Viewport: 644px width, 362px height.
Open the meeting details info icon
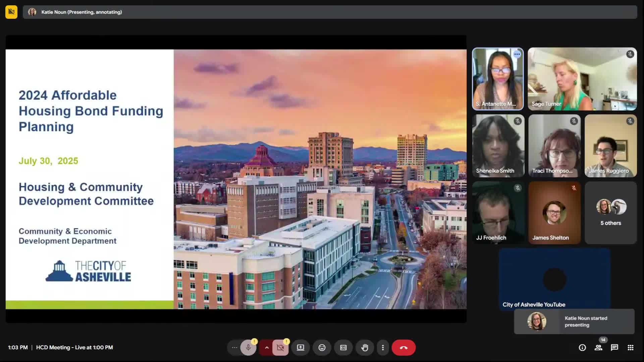(583, 348)
